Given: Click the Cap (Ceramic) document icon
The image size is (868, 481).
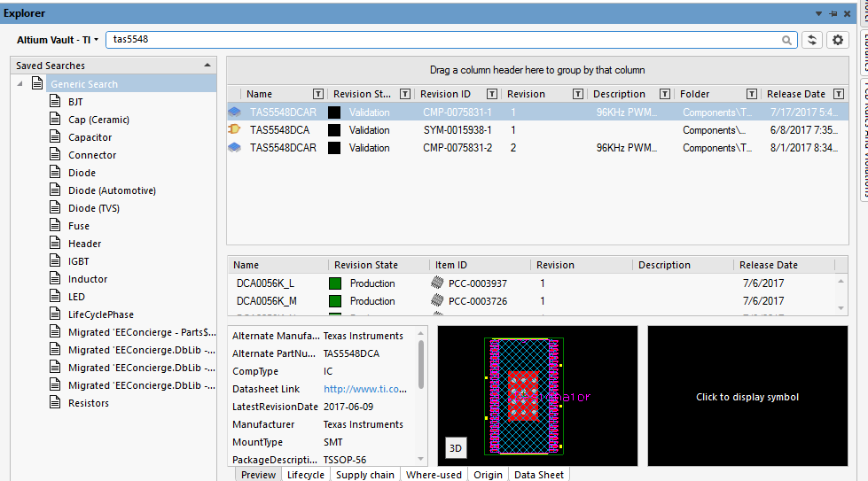Looking at the screenshot, I should tap(55, 119).
